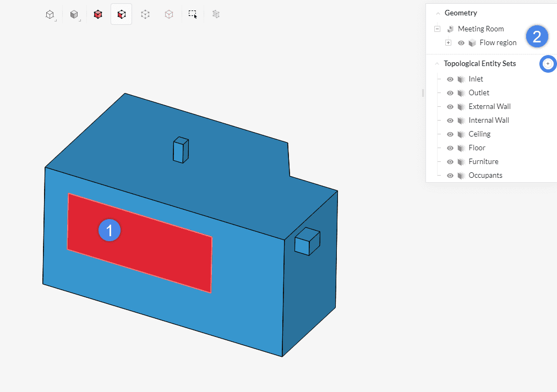The height and width of the screenshot is (392, 557).
Task: Click the plus button to add an entity set
Action: pos(548,63)
